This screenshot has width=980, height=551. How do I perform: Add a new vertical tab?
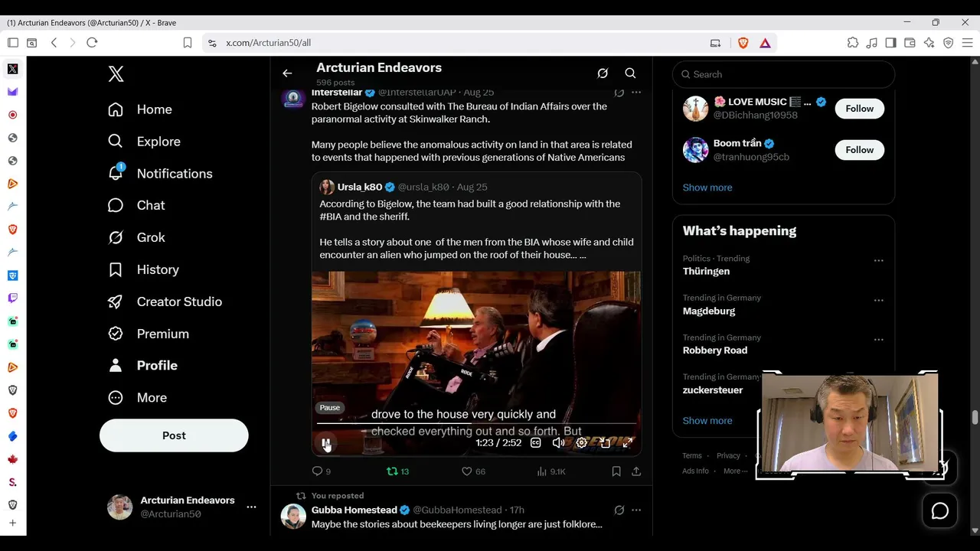13,523
